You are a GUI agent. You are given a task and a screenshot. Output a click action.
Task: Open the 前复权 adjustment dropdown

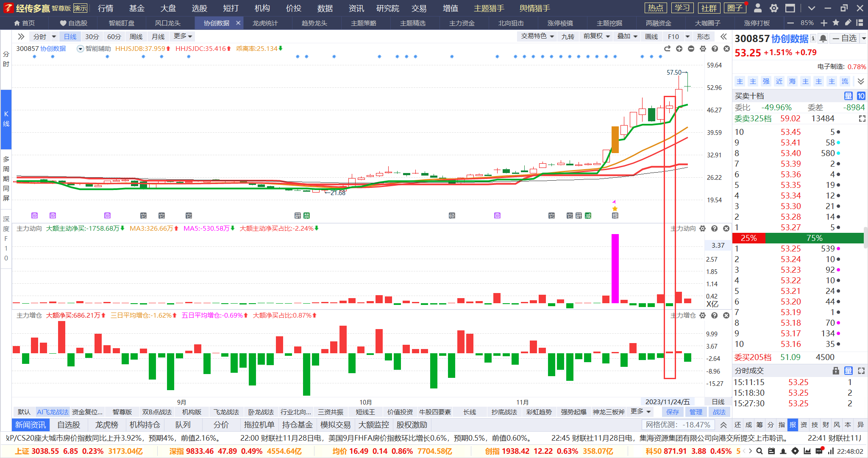(596, 36)
